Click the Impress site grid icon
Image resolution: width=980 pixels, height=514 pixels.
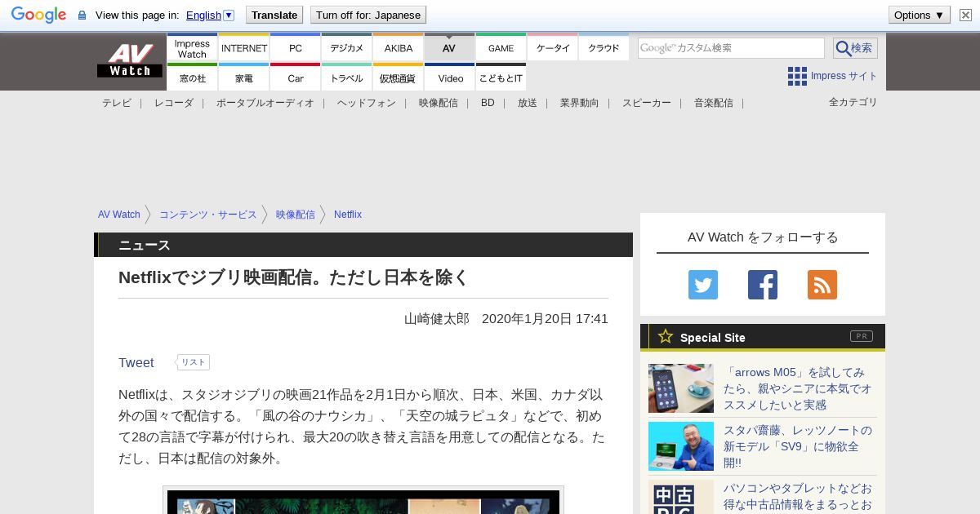point(797,76)
